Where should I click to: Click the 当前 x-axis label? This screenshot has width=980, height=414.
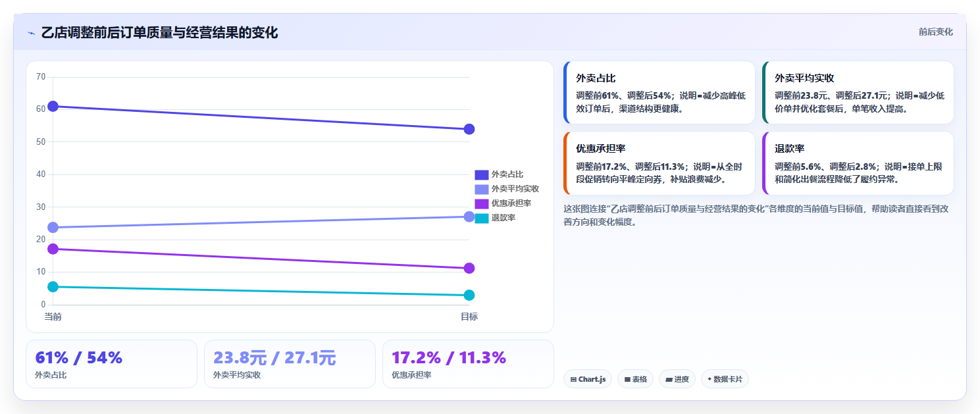pos(53,317)
